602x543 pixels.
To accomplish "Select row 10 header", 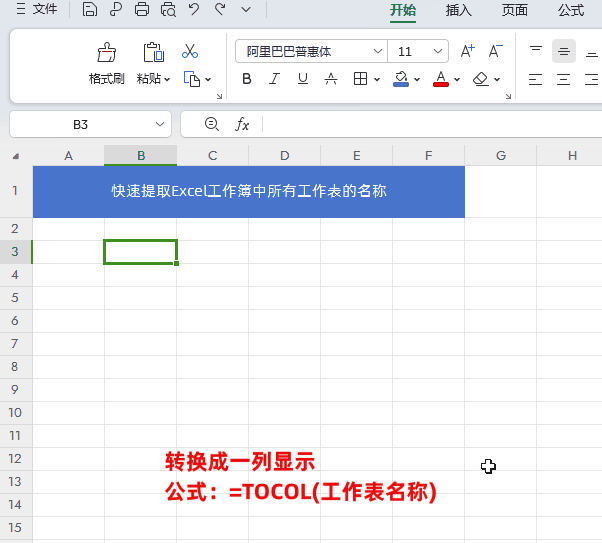I will (x=16, y=413).
